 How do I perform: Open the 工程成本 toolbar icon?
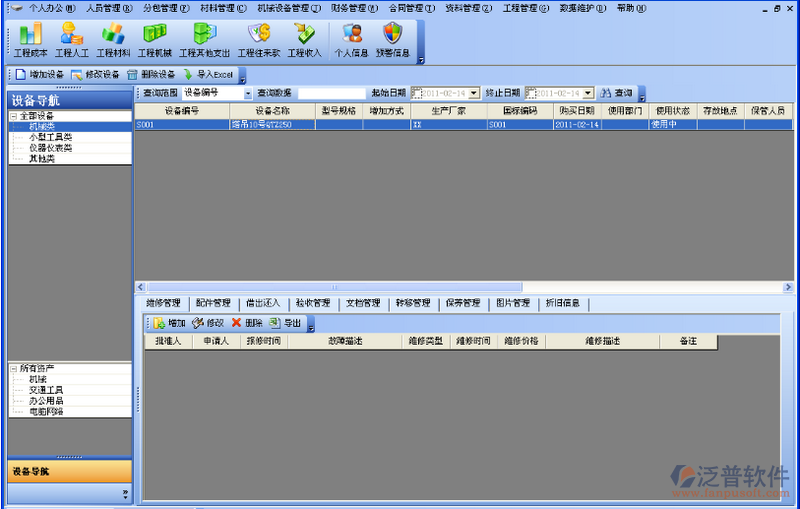tap(31, 40)
